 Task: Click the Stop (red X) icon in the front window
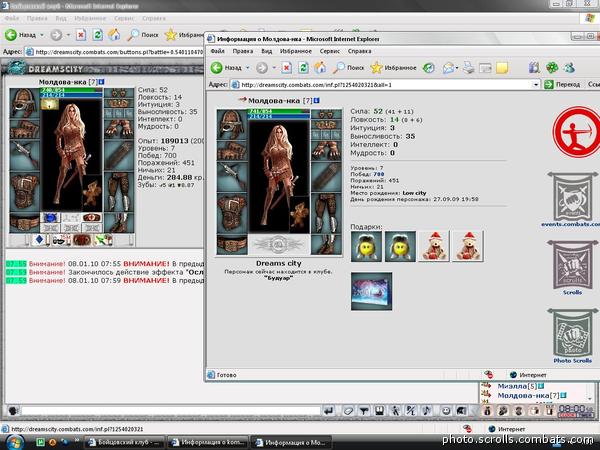tap(286, 68)
